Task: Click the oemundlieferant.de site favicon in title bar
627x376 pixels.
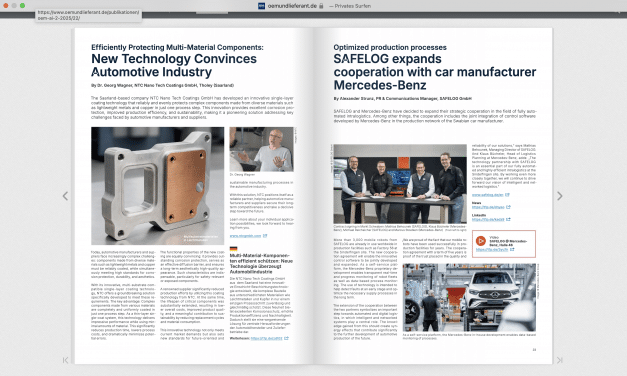Action: point(262,6)
